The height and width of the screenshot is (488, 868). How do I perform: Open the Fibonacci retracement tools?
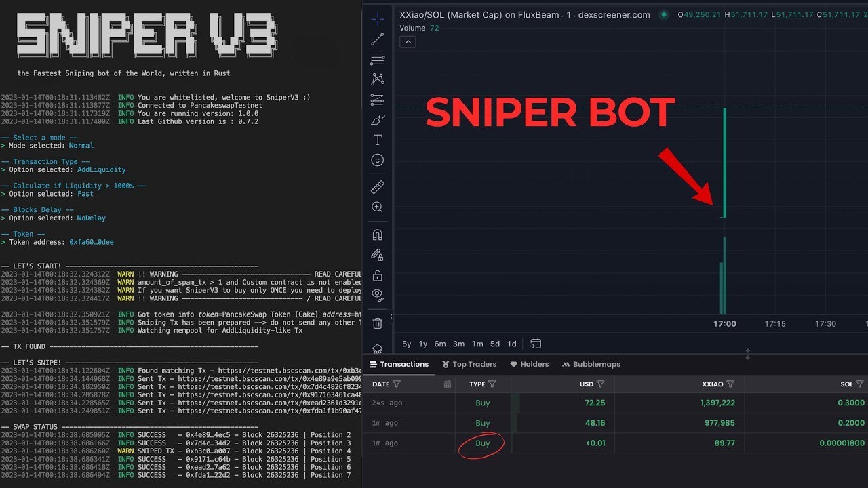pyautogui.click(x=378, y=60)
